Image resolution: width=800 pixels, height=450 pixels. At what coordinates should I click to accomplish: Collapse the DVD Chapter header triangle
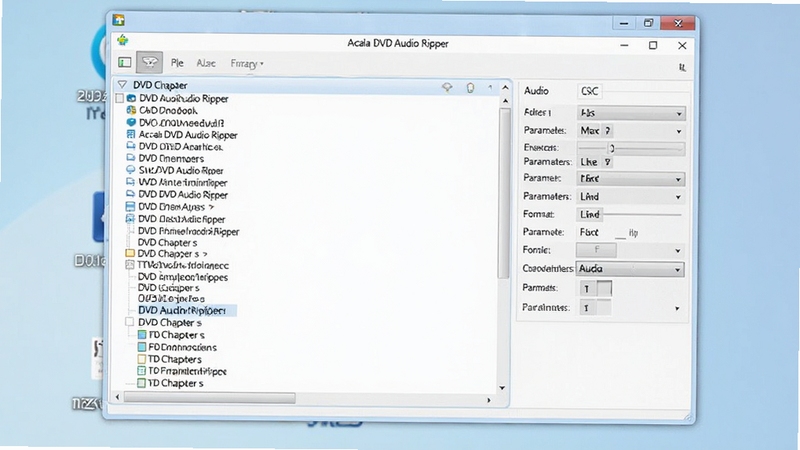[122, 85]
